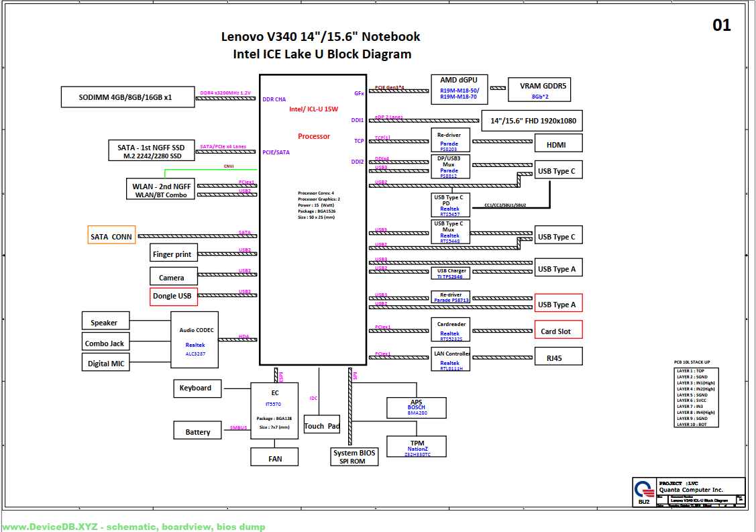756x532 pixels.
Task: Click the "LAN Controller" Realtek block
Action: (x=450, y=360)
